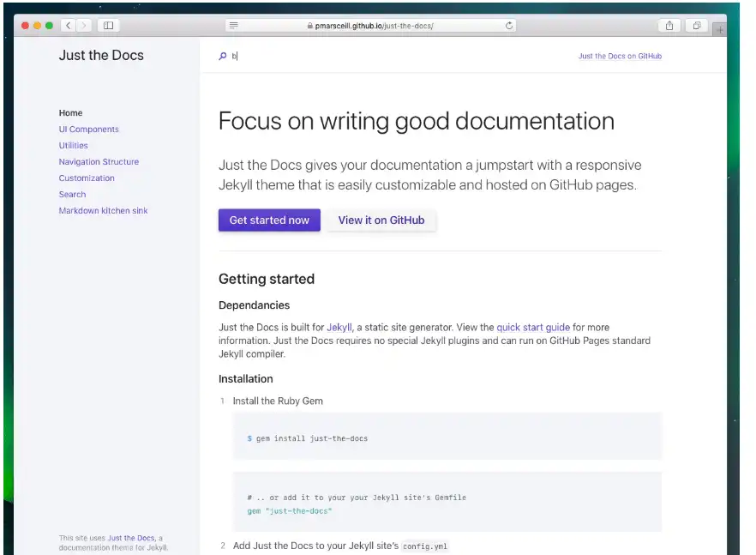Click the Gemfile comment line
Image resolution: width=756 pixels, height=555 pixels.
tap(357, 498)
